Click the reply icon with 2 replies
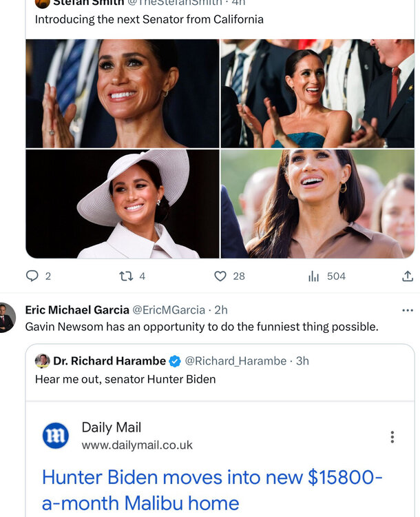This screenshot has height=517, width=420. coord(32,276)
